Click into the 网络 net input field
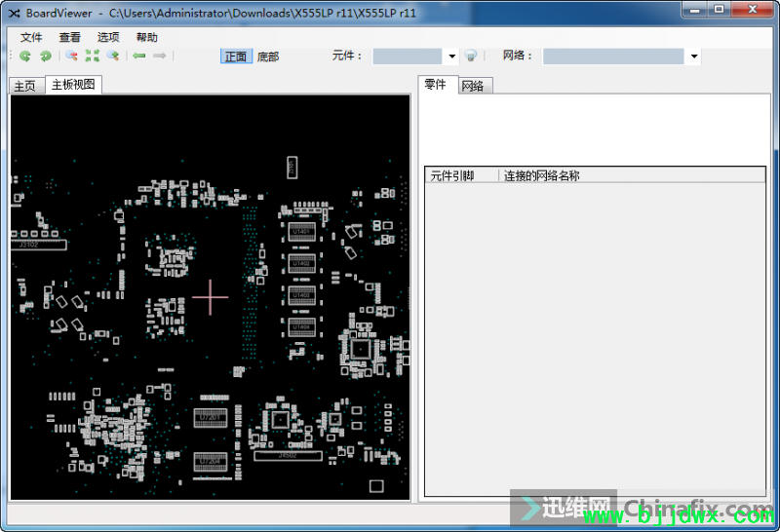Screen dimensions: 780x532 [613, 57]
